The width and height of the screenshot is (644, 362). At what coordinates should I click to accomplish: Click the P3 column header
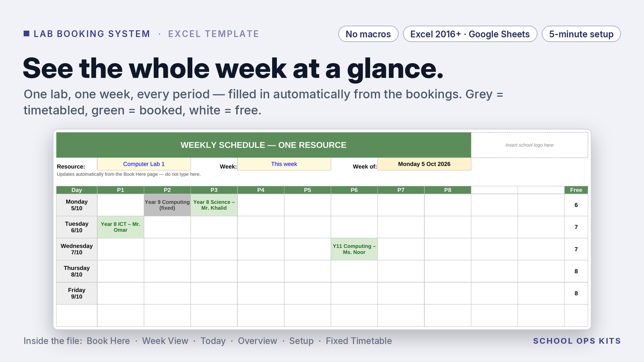click(x=214, y=190)
